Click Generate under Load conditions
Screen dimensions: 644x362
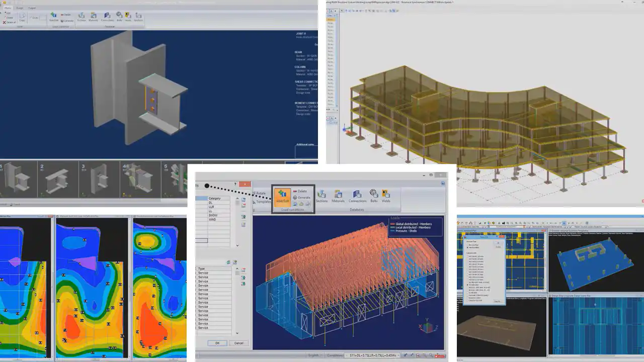click(x=301, y=198)
